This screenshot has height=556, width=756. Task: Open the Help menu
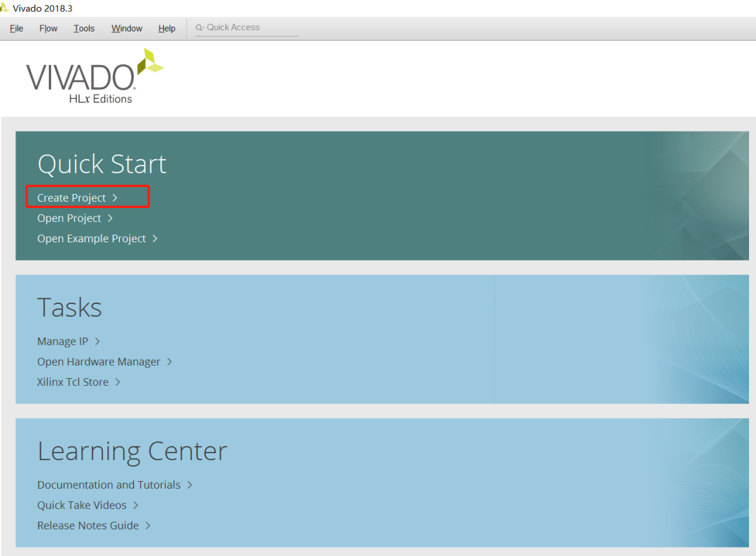click(x=167, y=29)
